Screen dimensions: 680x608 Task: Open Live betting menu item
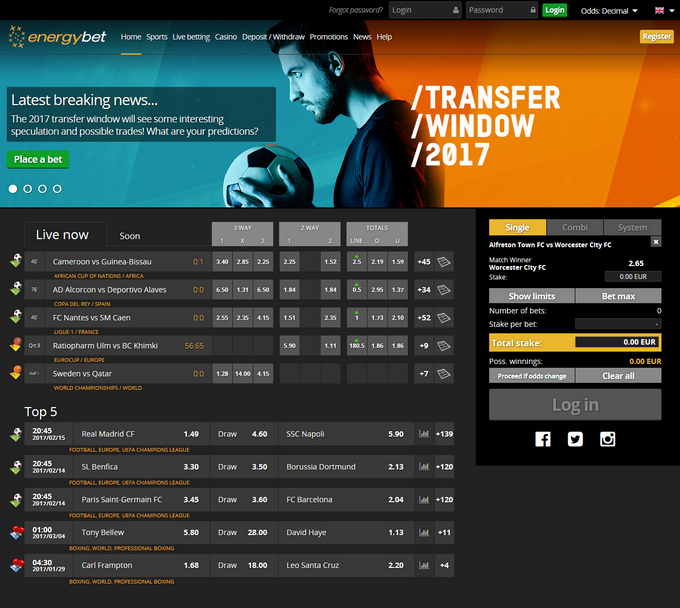click(191, 37)
